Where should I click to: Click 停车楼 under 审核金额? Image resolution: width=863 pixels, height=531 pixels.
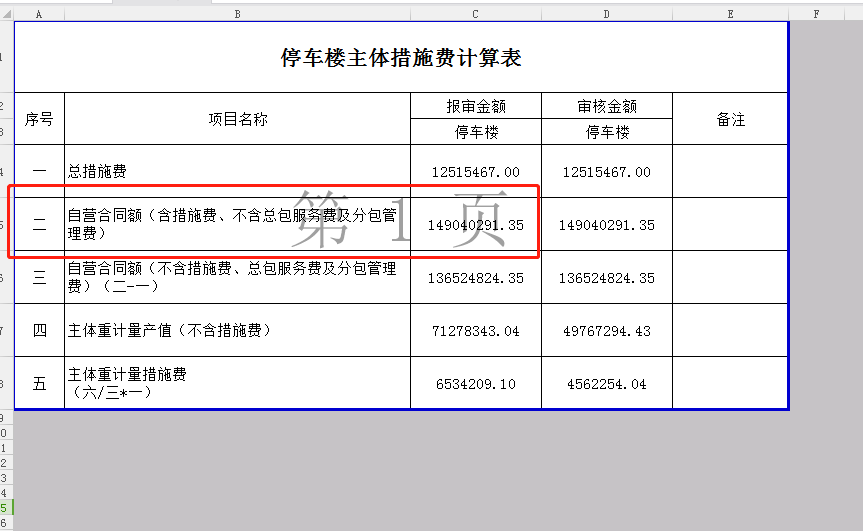point(607,132)
